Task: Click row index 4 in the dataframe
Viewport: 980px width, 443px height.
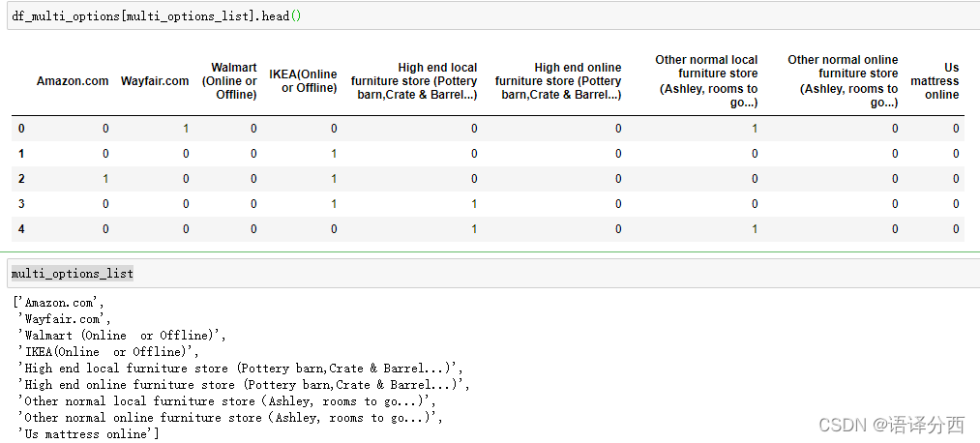Action: [21, 228]
